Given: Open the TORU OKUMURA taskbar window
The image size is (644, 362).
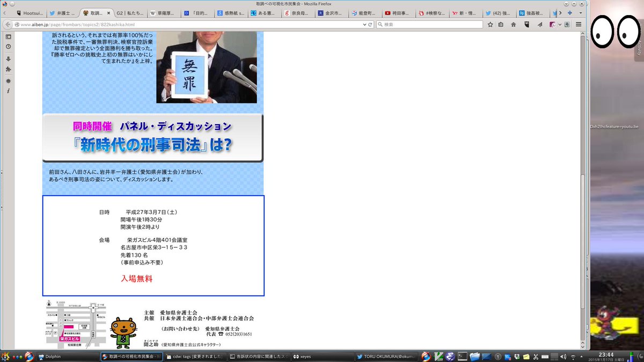Looking at the screenshot, I should click(x=387, y=356).
